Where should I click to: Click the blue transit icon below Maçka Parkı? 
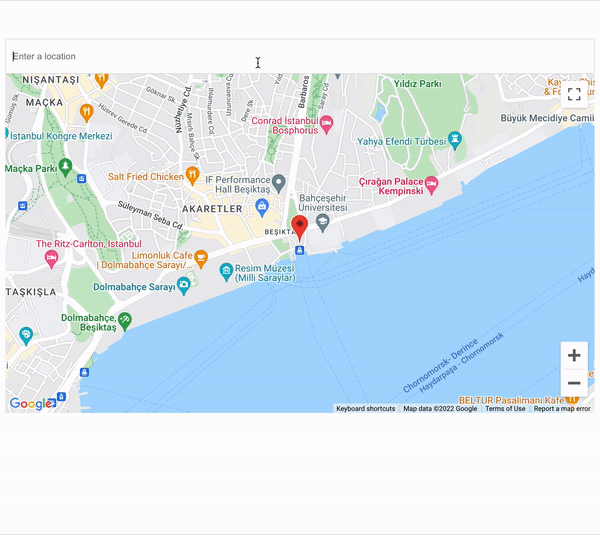(82, 178)
